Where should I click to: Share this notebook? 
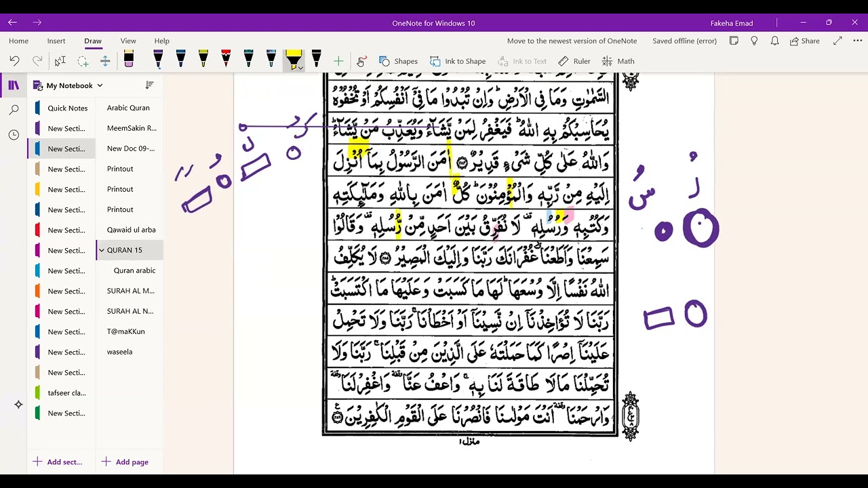[x=805, y=41]
